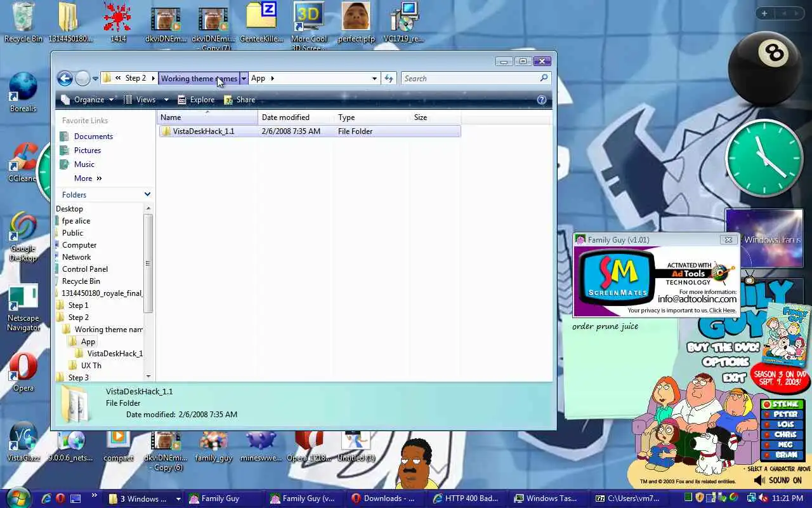Click Working theme names breadcrumb segment

point(199,78)
